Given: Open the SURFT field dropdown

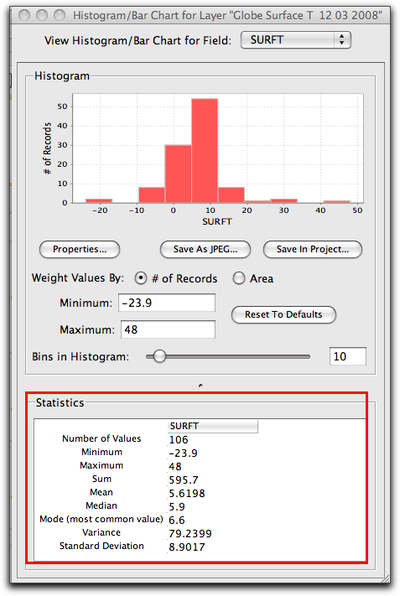Looking at the screenshot, I should tap(296, 40).
